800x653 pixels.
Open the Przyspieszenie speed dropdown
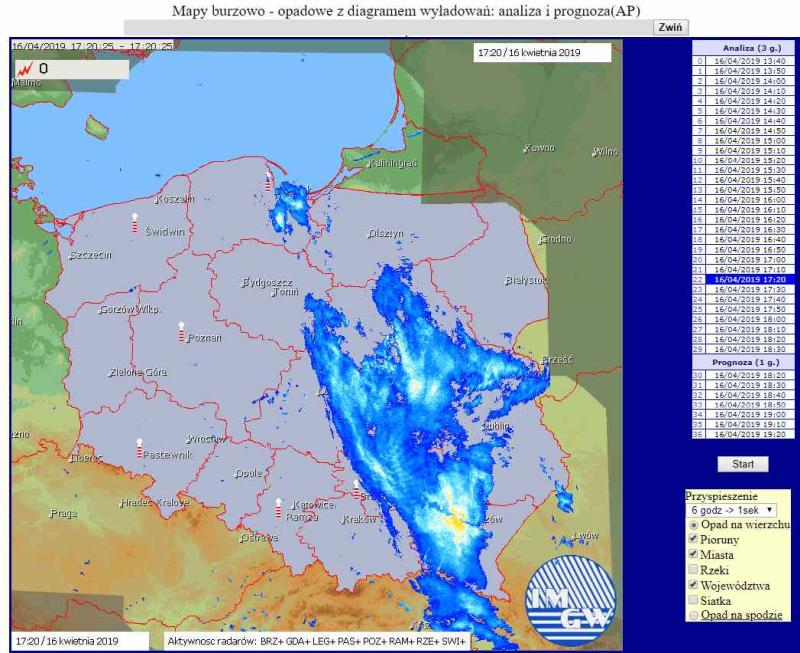pyautogui.click(x=731, y=510)
